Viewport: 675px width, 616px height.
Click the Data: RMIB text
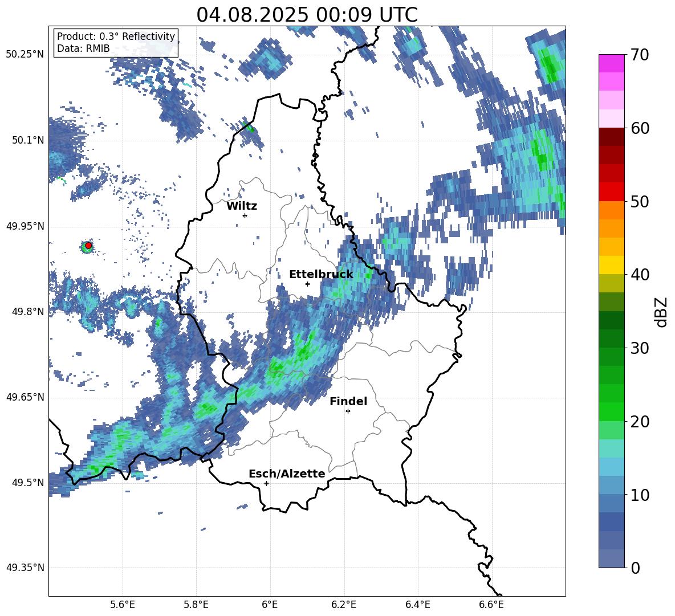[83, 48]
